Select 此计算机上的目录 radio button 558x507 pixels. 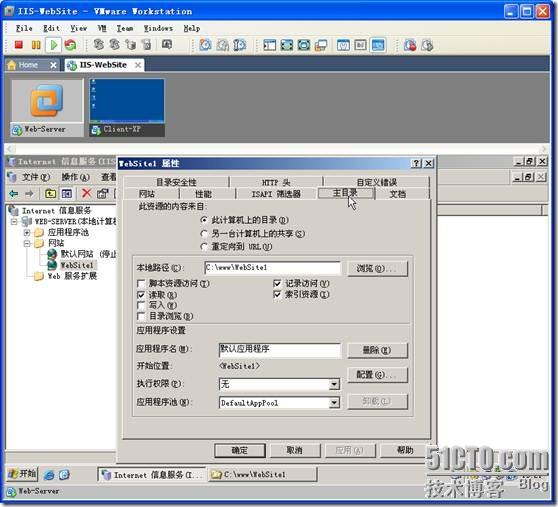tap(204, 220)
